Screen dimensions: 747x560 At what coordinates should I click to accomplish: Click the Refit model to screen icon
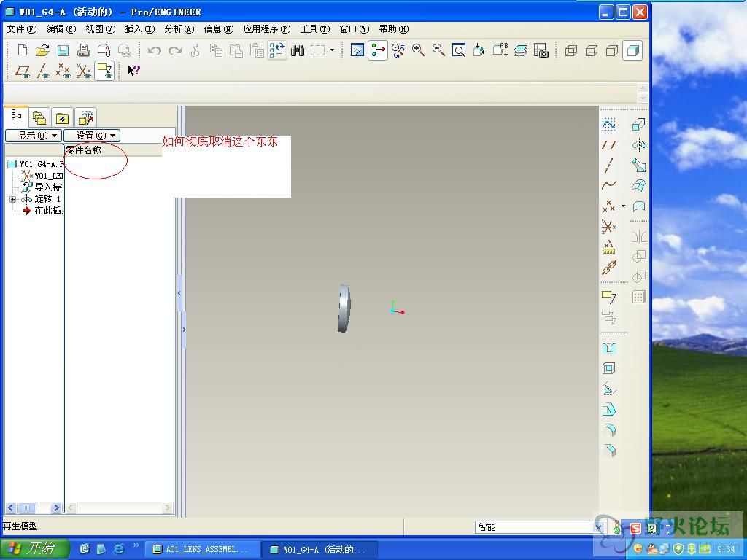[459, 50]
